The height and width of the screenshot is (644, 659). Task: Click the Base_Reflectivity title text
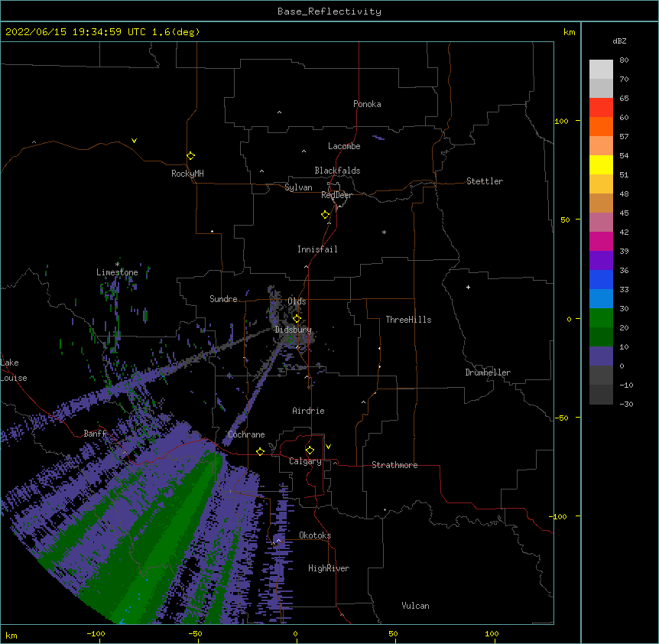click(329, 11)
